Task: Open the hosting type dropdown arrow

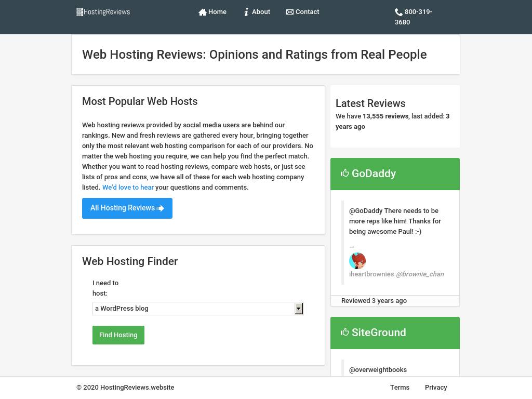Action: point(299,309)
